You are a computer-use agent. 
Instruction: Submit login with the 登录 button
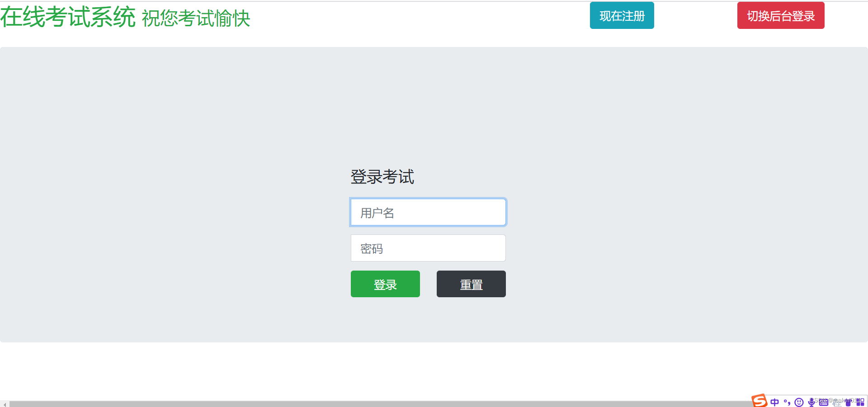coord(385,284)
